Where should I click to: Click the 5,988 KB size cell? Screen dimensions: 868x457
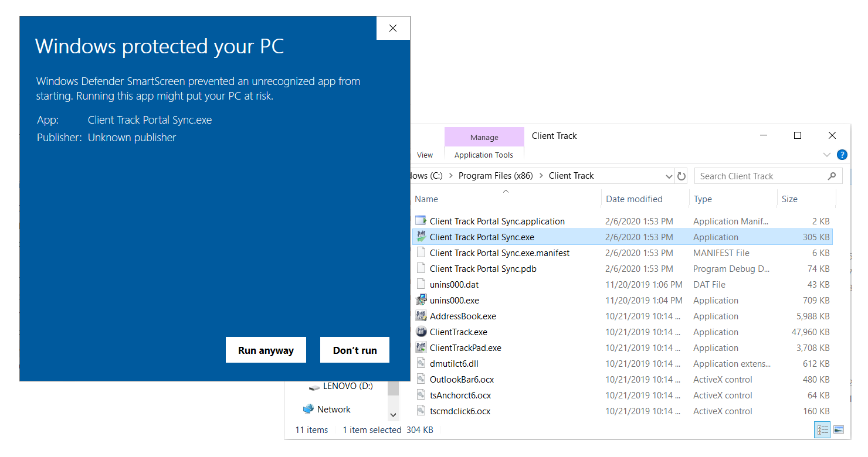tap(813, 316)
